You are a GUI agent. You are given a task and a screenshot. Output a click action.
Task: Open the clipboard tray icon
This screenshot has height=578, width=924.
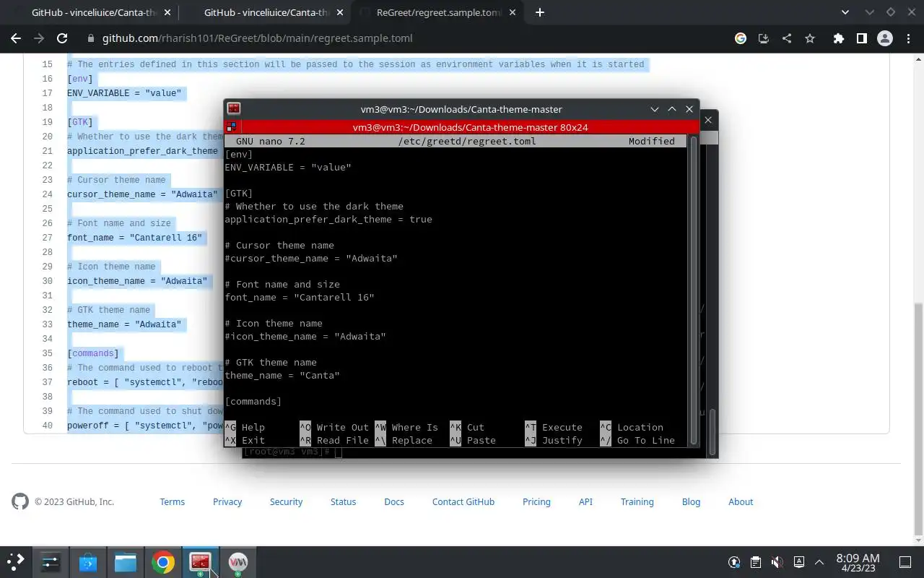755,562
